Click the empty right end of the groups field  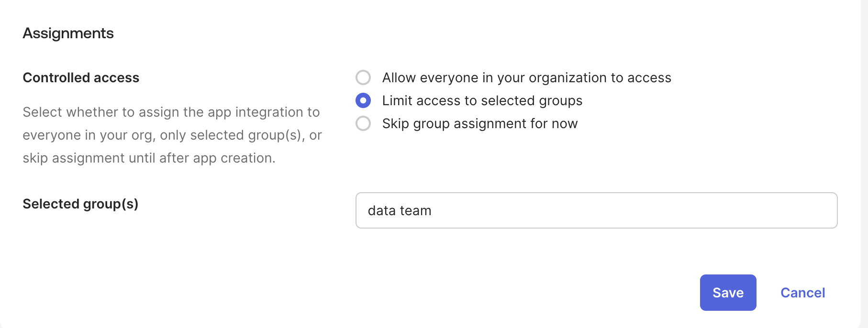pyautogui.click(x=790, y=210)
